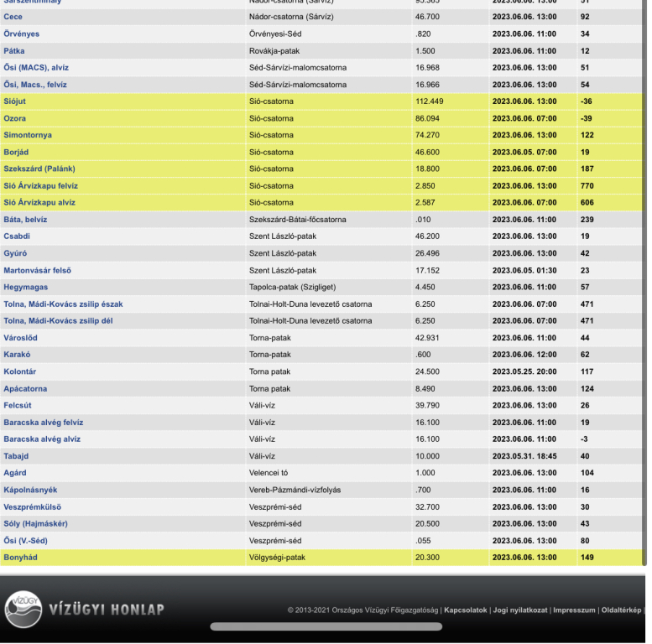
Task: Select the Simontornya station link
Action: pyautogui.click(x=28, y=135)
